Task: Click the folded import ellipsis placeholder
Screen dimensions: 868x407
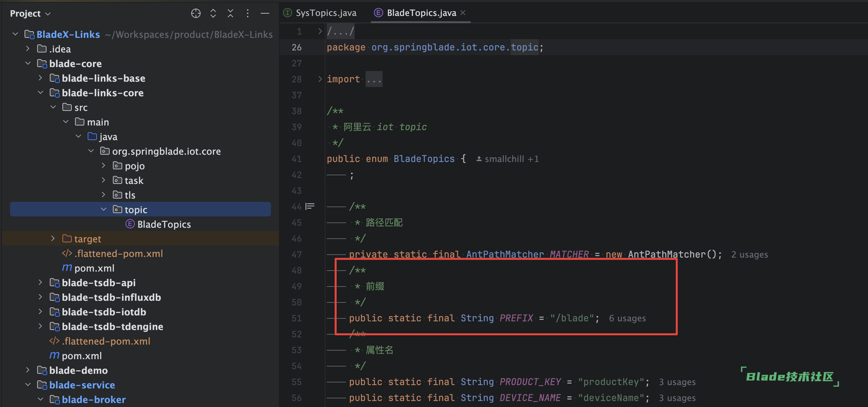Action: (374, 79)
